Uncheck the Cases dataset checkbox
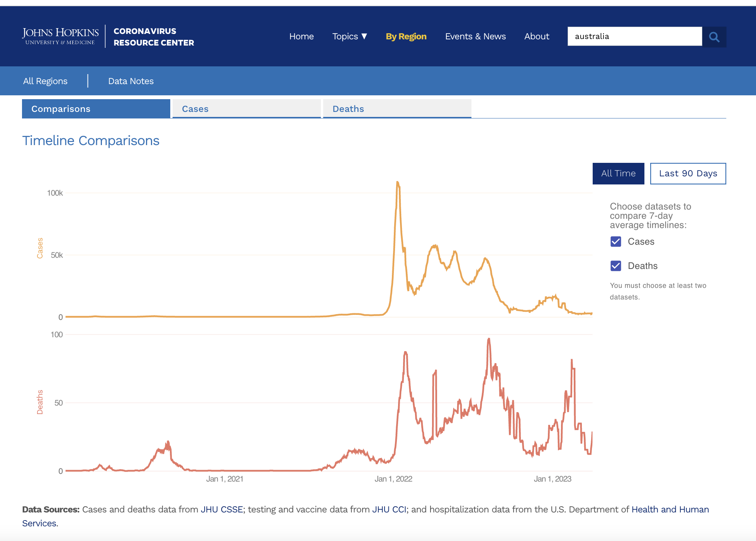 pyautogui.click(x=615, y=242)
